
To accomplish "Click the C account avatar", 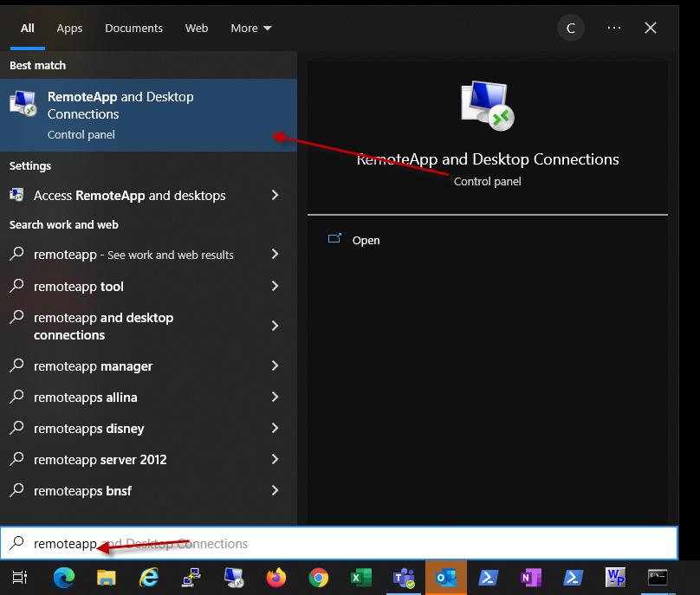I will pyautogui.click(x=571, y=28).
